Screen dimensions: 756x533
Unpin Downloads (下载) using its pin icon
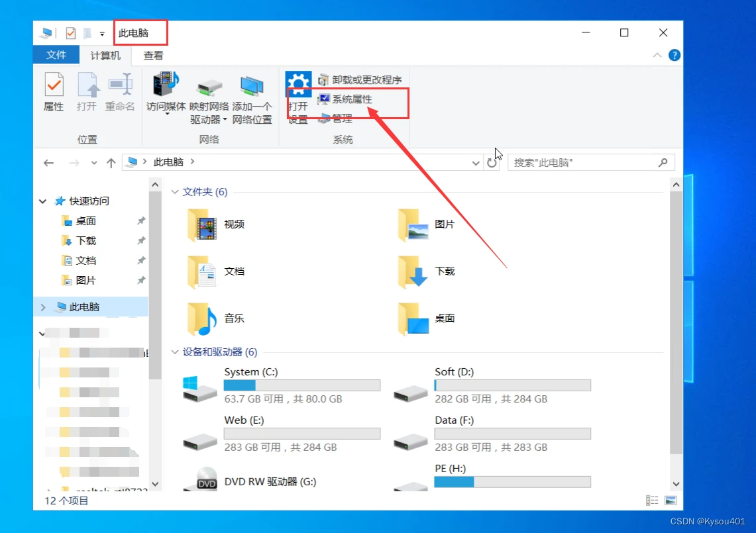tap(140, 241)
